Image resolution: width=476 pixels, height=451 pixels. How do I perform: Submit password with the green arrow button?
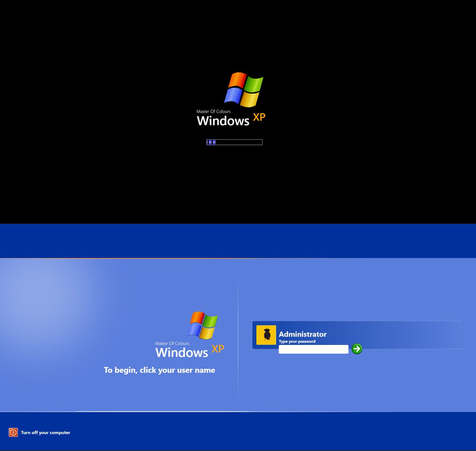(x=357, y=349)
